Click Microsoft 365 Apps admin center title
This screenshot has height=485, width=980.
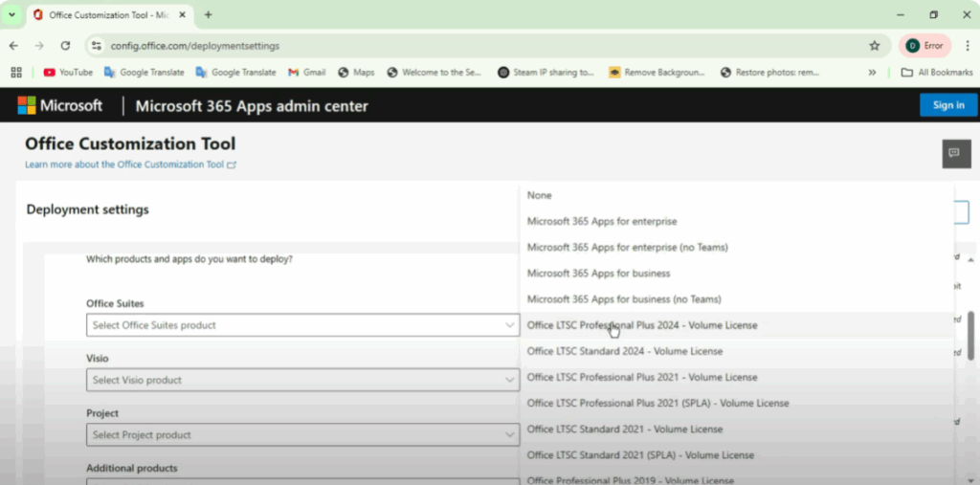click(252, 106)
